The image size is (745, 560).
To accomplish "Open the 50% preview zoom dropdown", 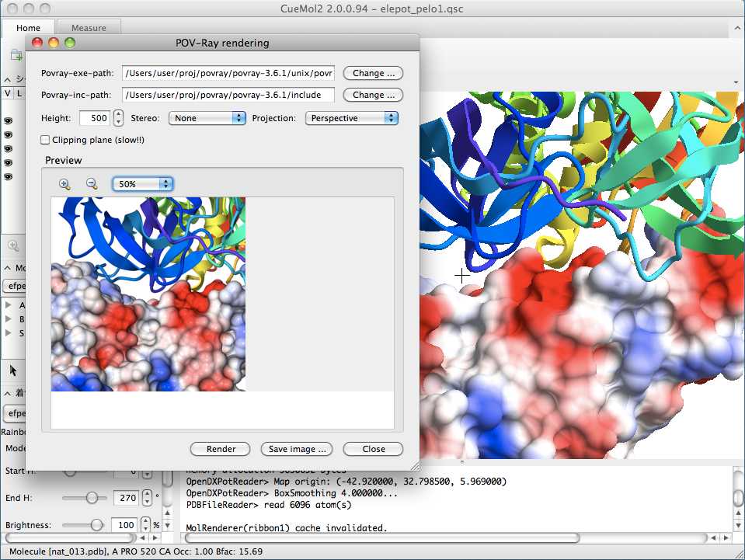I will click(143, 184).
